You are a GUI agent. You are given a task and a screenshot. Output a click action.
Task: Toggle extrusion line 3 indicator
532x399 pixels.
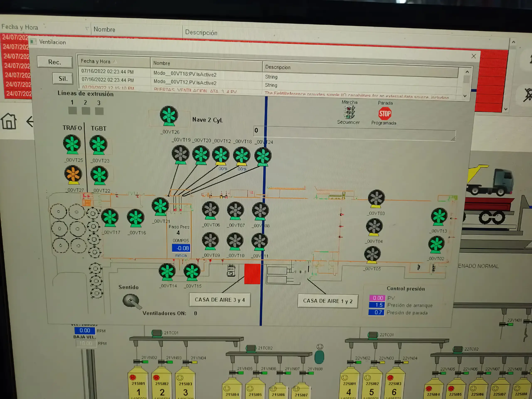coord(99,111)
